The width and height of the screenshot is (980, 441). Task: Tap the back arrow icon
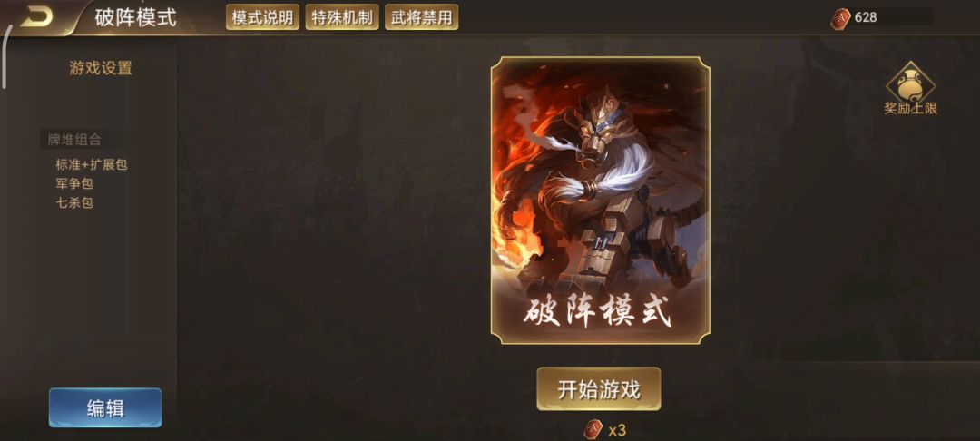[x=35, y=17]
